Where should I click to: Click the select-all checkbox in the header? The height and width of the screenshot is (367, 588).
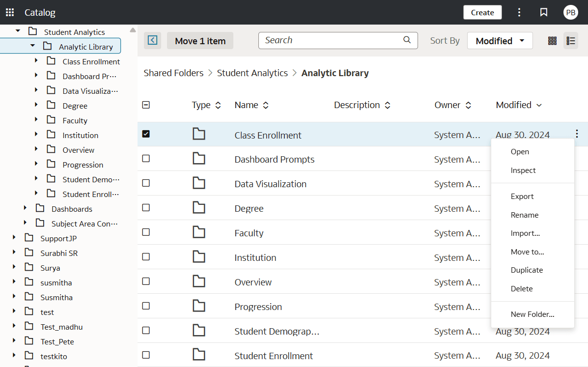[x=146, y=105]
